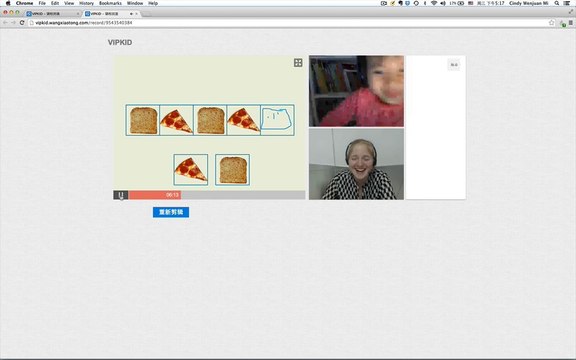Screen dimensions: 576x360
Task: Open the Bluetooth status menu
Action: (425, 3)
